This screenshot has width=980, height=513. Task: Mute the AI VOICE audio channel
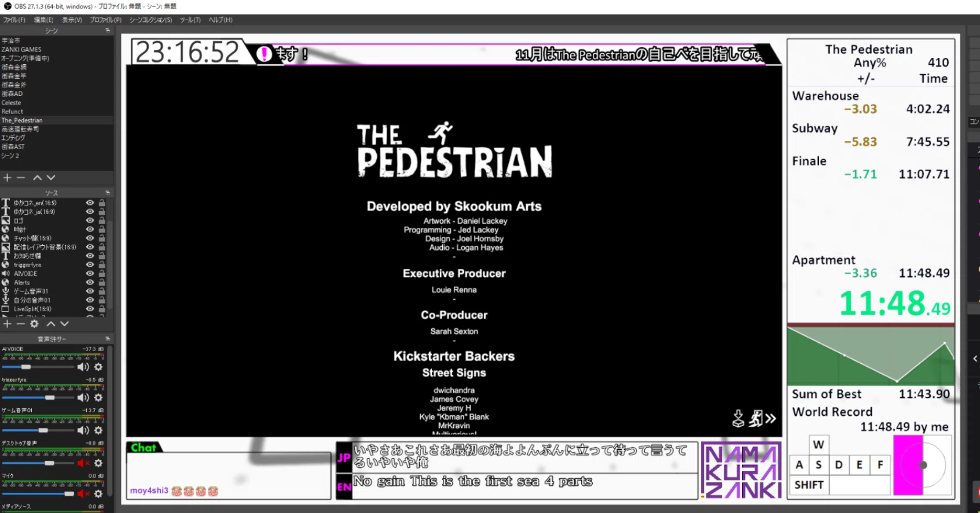click(x=83, y=367)
